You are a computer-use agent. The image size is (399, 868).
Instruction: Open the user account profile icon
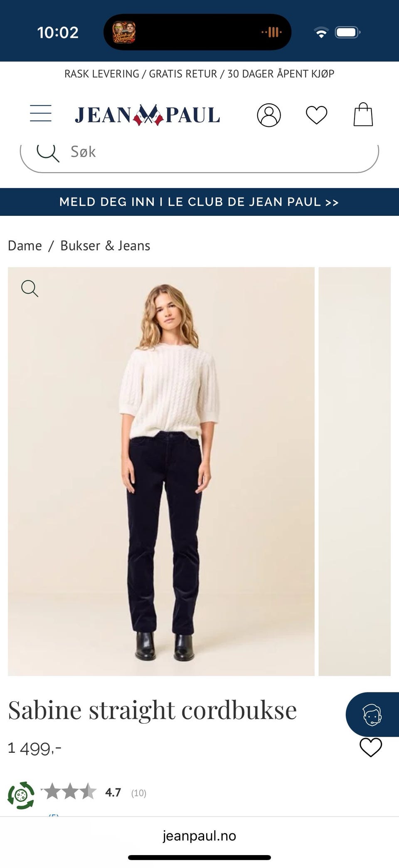(269, 115)
